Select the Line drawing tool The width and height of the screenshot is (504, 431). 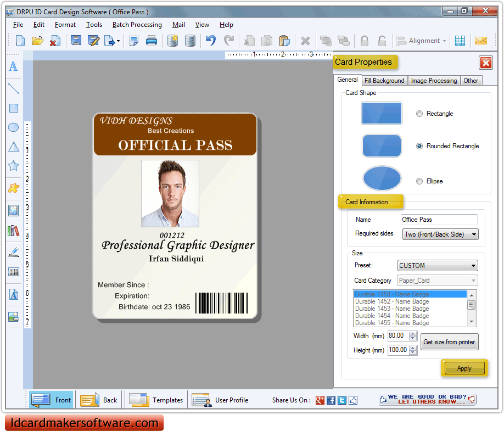click(x=14, y=88)
